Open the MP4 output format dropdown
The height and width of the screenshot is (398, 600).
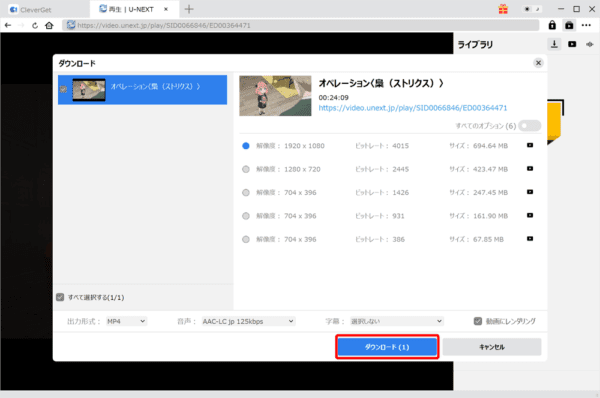tap(126, 321)
